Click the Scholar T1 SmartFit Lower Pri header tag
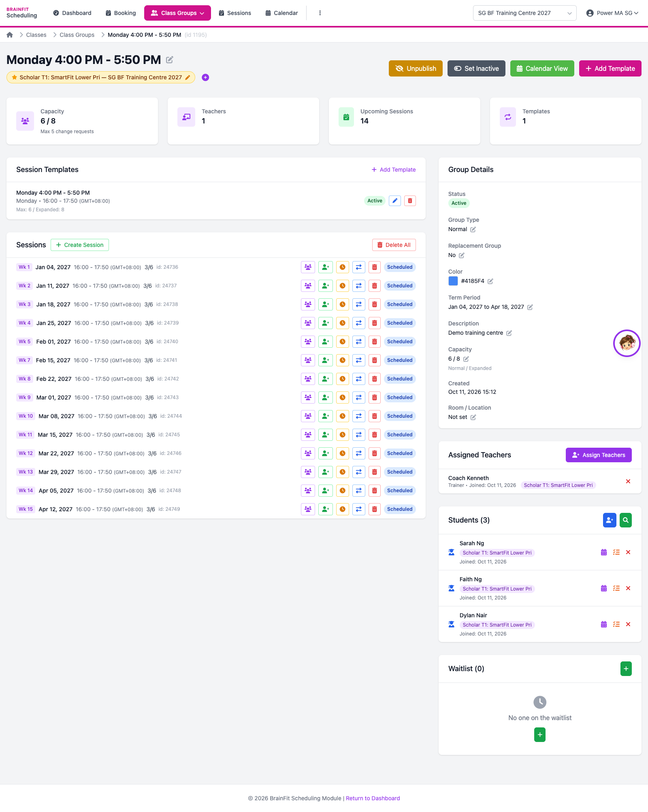 pyautogui.click(x=100, y=77)
